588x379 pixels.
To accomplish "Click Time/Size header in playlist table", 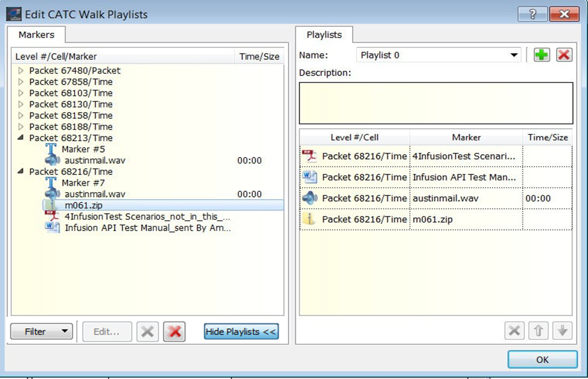I will click(x=548, y=137).
